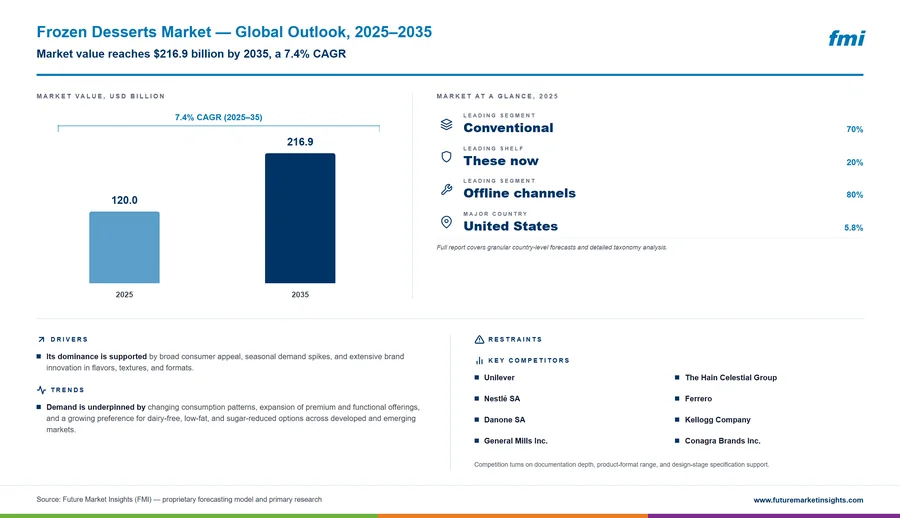This screenshot has width=900, height=518.
Task: Click the Drivers section heading
Action: [69, 339]
